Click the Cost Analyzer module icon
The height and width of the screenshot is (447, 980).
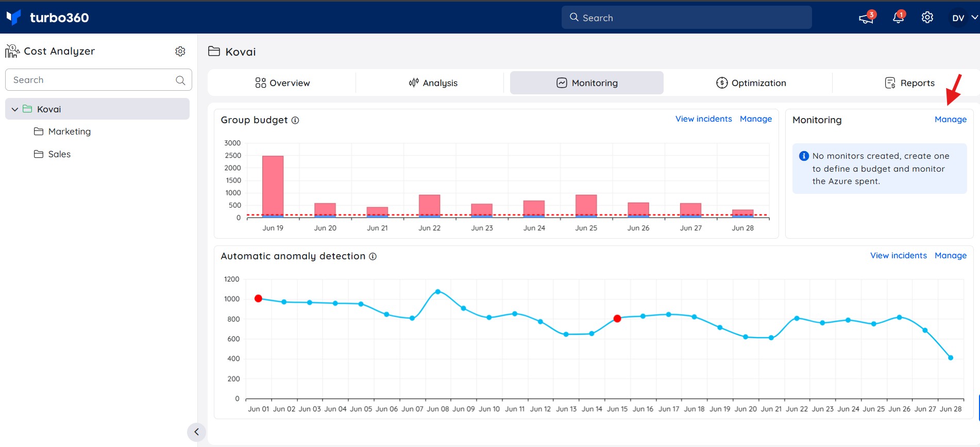pyautogui.click(x=12, y=51)
